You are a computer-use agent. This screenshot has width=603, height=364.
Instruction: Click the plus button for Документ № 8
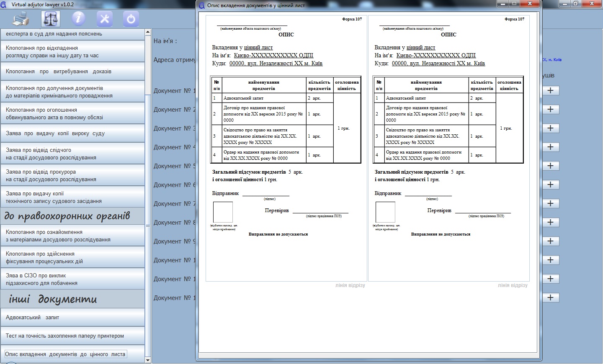(551, 222)
